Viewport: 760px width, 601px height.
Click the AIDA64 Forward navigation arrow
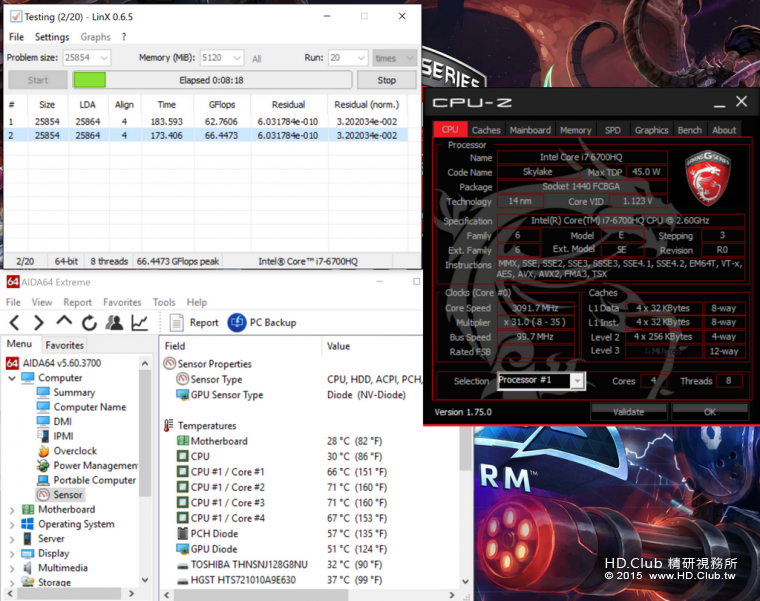tap(39, 322)
